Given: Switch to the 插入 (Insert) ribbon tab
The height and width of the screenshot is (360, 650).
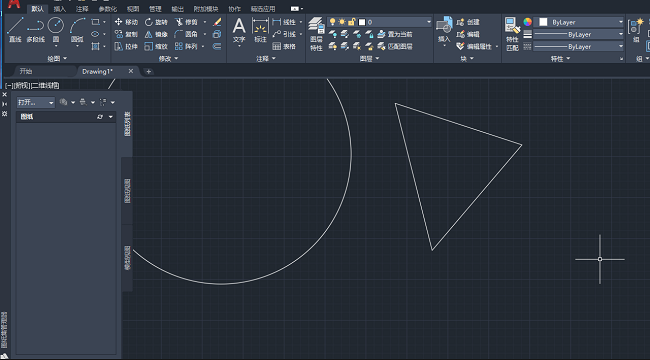Looking at the screenshot, I should pyautogui.click(x=60, y=9).
